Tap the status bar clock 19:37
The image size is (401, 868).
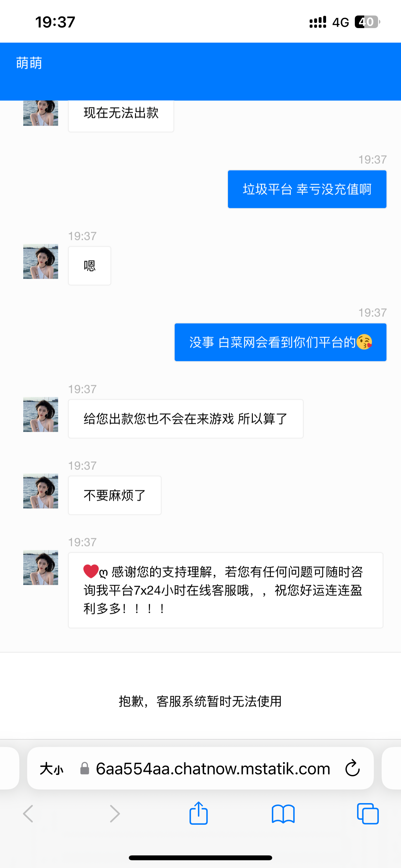[55, 22]
